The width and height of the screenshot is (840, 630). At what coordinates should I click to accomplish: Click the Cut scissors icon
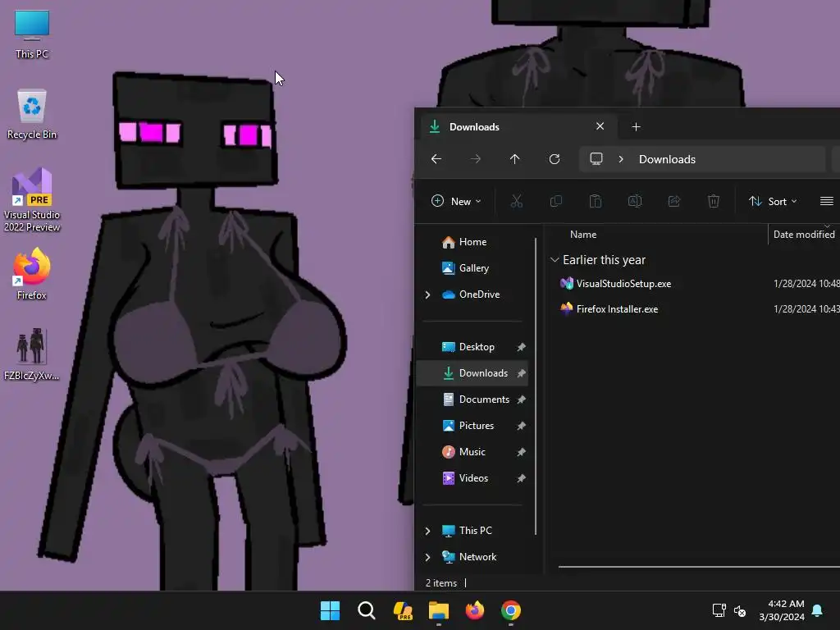pyautogui.click(x=517, y=202)
